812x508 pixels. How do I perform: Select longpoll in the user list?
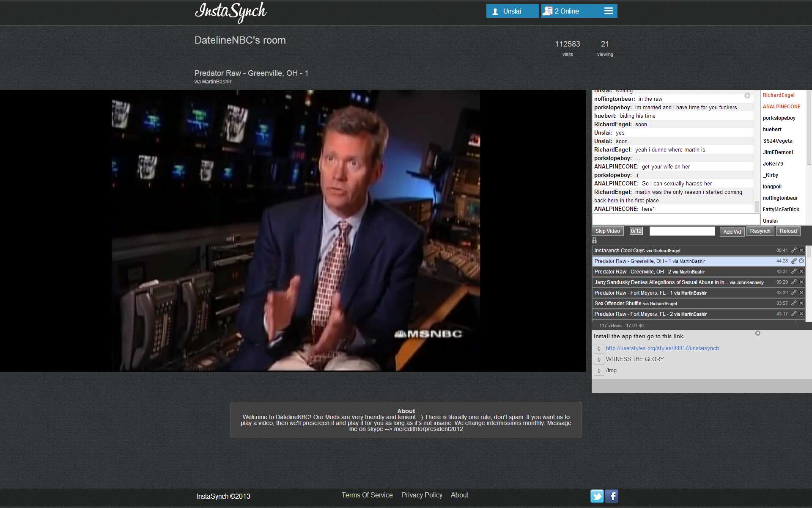pos(772,187)
